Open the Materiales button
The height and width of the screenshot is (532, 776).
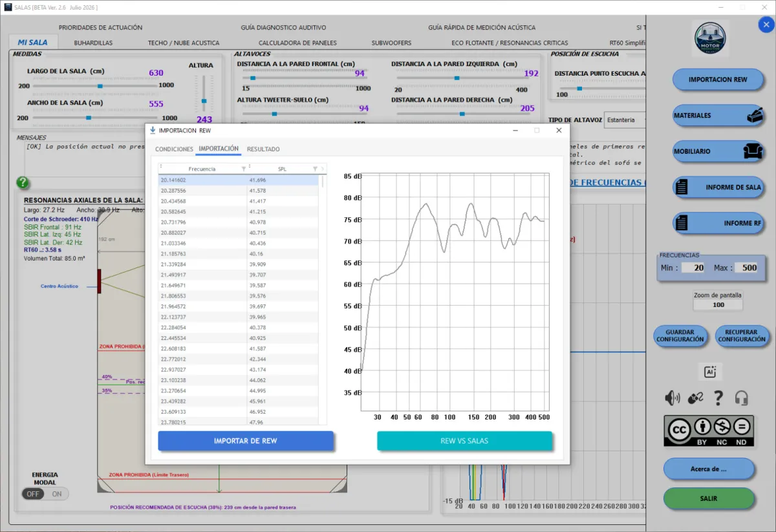pos(718,115)
